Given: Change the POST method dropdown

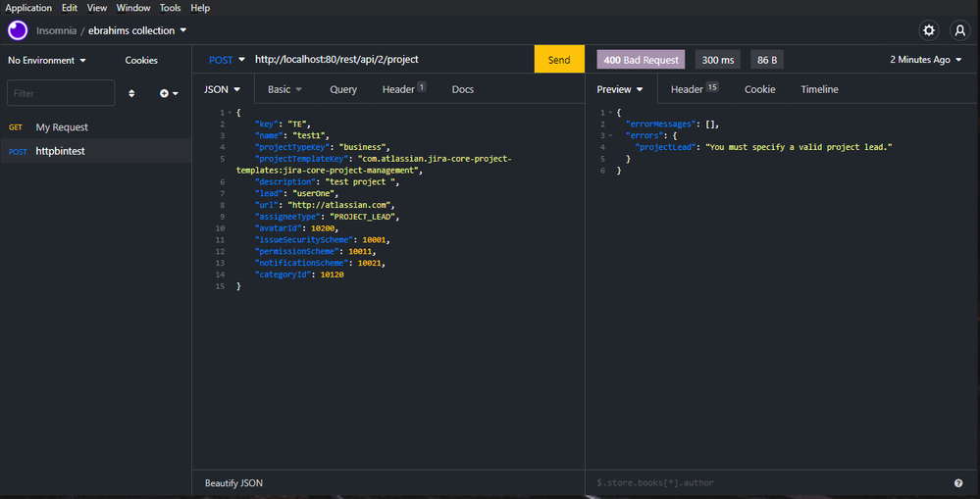Looking at the screenshot, I should coord(227,60).
